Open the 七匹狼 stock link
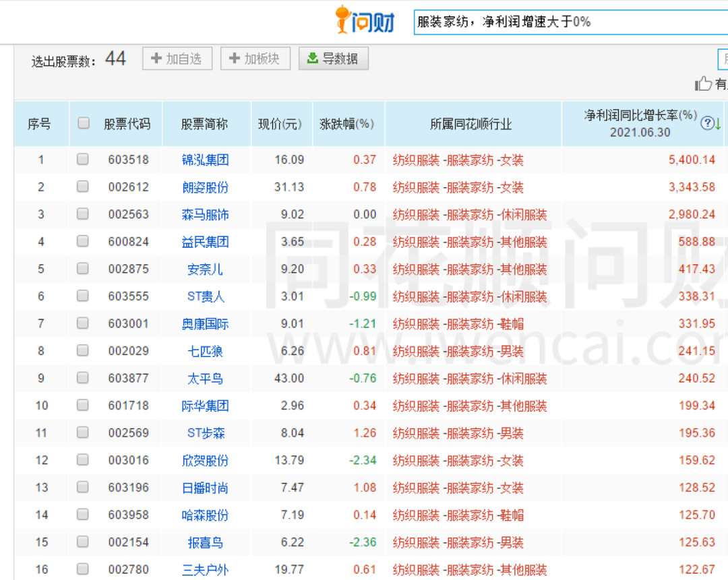 point(205,351)
